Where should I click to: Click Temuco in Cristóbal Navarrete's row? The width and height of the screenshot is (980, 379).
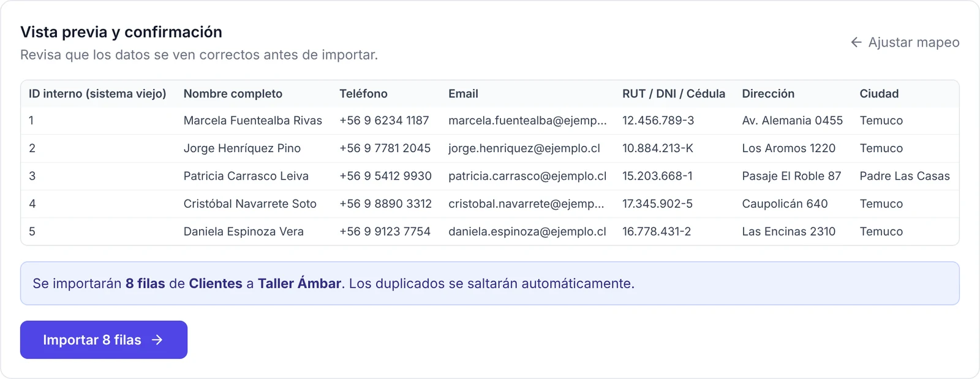(x=881, y=204)
